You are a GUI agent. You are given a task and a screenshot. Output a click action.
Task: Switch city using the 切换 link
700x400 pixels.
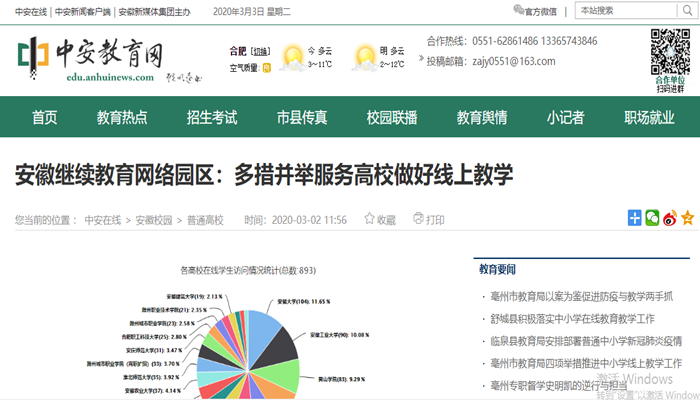[260, 51]
